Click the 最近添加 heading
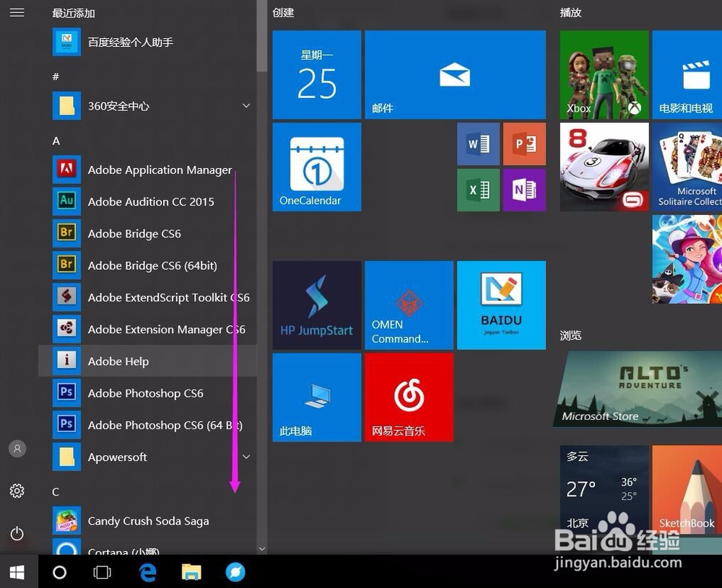The image size is (722, 588). point(74,13)
